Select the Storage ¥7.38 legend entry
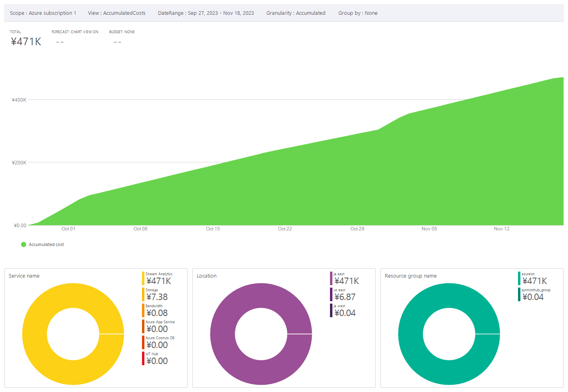Viewport: 568px width, 392px height. coord(156,295)
